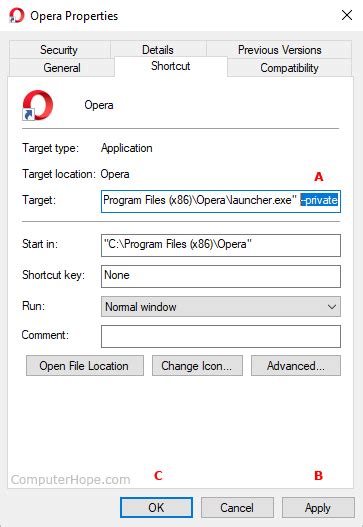Click the Opera shortcut name text
Screen dimensions: 363x527
tap(99, 105)
